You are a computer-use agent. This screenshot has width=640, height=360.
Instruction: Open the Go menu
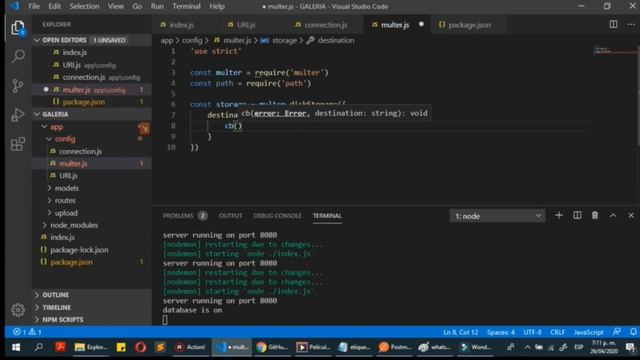click(x=137, y=6)
